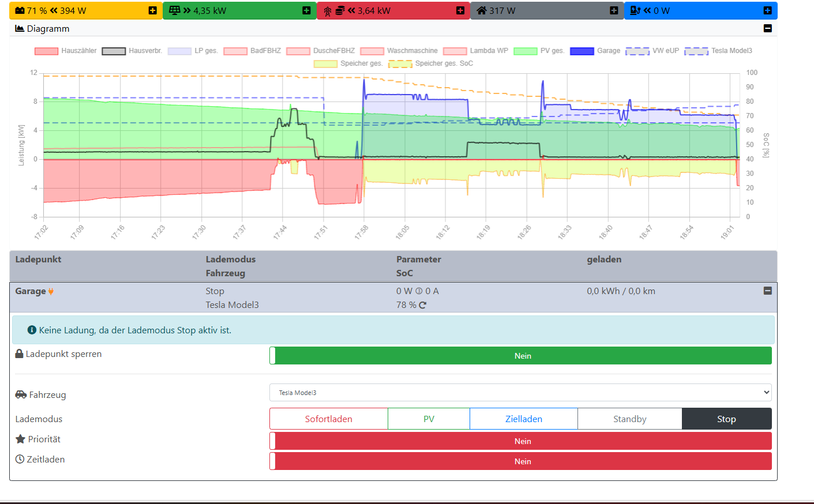Click the 0,0 kWh / 0,0 km value
The image size is (814, 504).
pyautogui.click(x=621, y=291)
